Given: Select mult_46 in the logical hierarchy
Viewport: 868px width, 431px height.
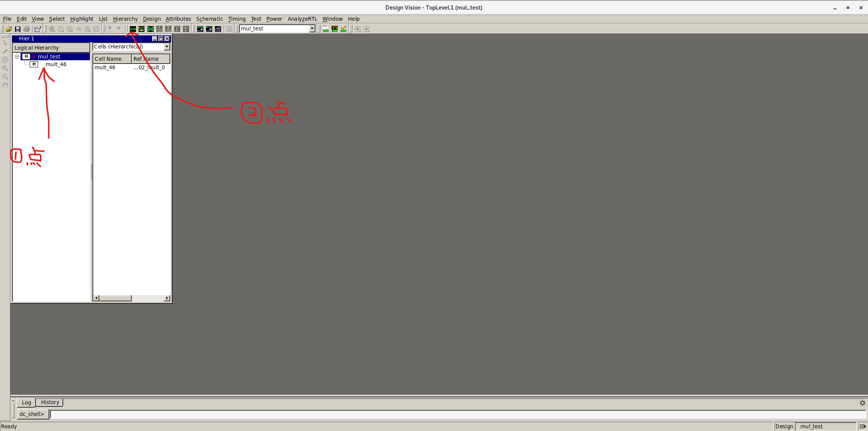Looking at the screenshot, I should (56, 64).
